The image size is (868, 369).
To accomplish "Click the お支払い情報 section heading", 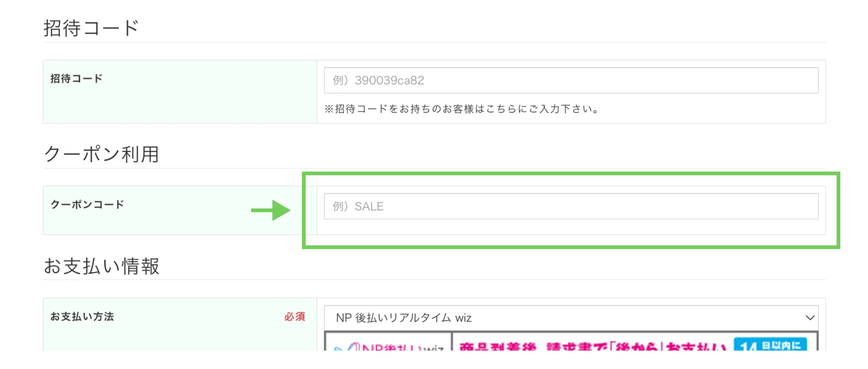I will click(102, 266).
